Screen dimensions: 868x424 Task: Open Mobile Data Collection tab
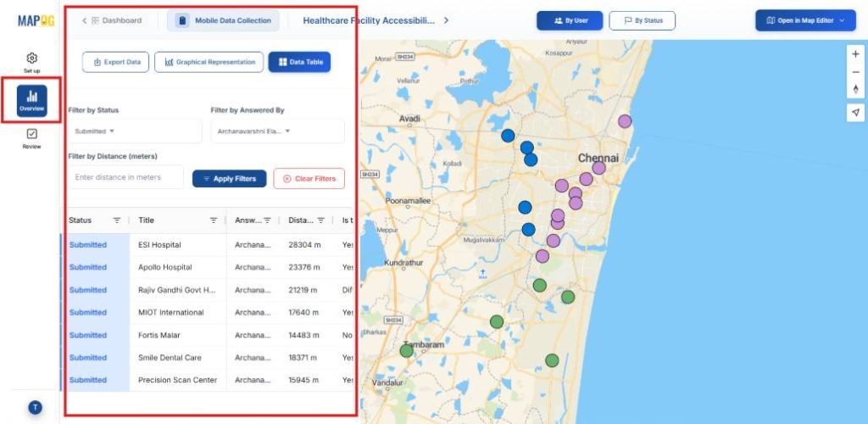point(223,20)
